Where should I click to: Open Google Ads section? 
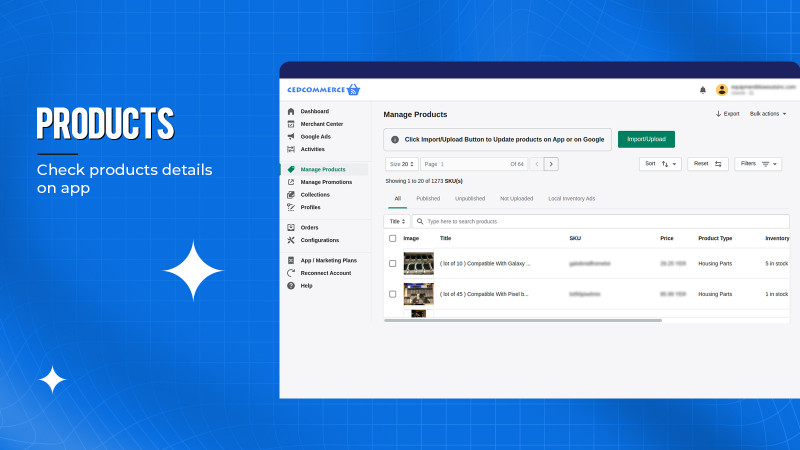coord(315,136)
